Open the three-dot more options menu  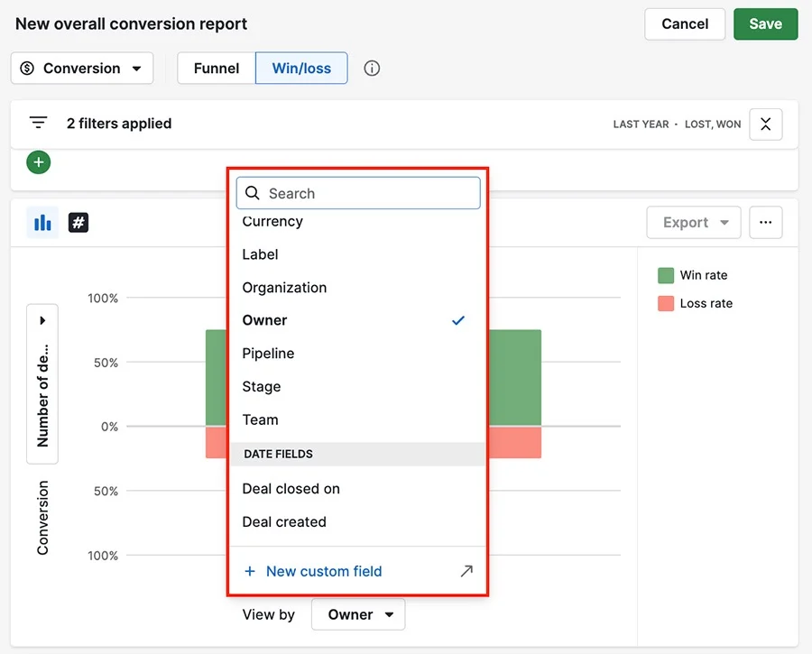point(765,223)
